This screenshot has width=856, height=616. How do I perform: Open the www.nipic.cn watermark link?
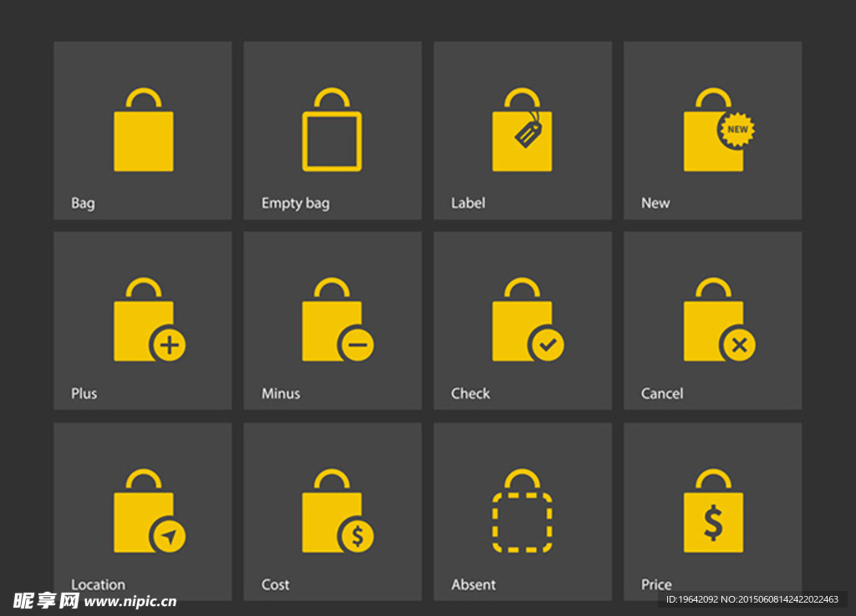[130, 601]
